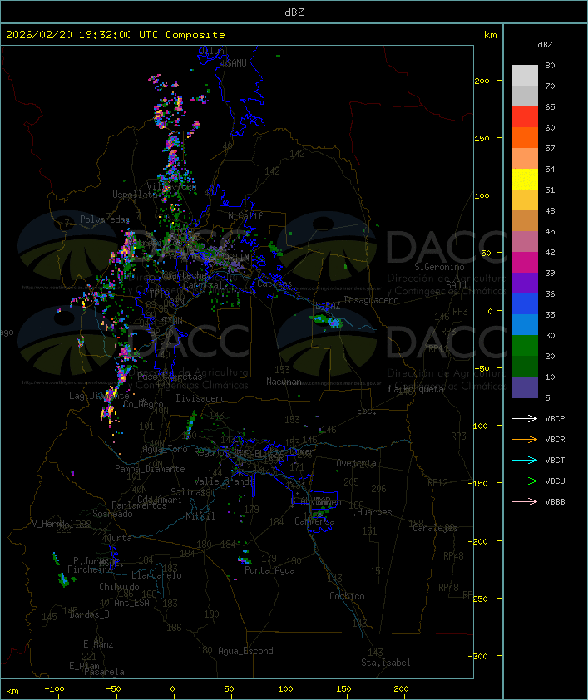The height and width of the screenshot is (700, 588).
Task: Select the Sta.Isabel label
Action: tap(386, 663)
